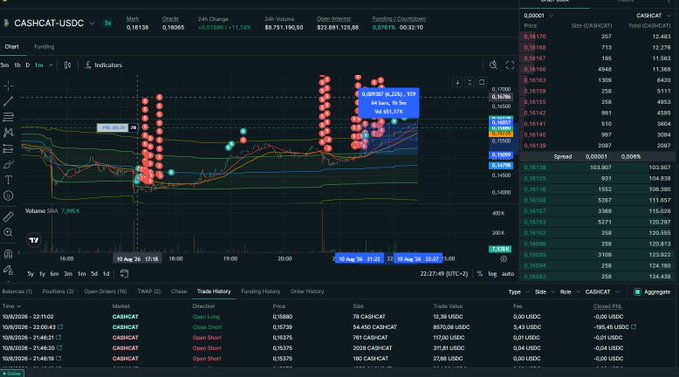Open the Funding History tab
Viewport: 679px width, 377px height.
(x=260, y=291)
